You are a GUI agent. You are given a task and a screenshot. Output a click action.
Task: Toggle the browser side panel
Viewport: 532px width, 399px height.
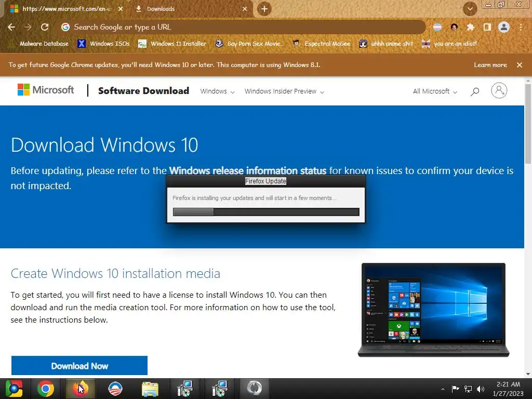487,27
